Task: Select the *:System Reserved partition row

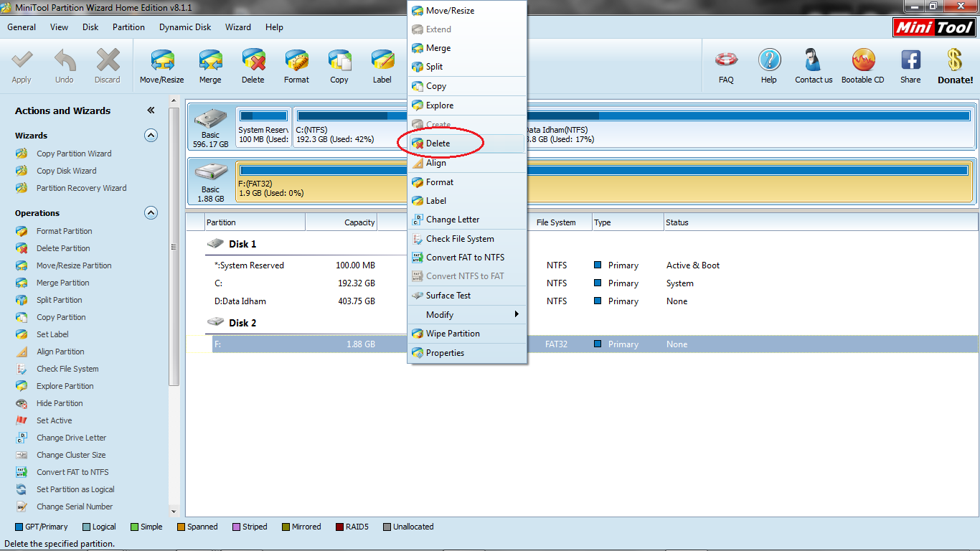Action: [x=581, y=265]
